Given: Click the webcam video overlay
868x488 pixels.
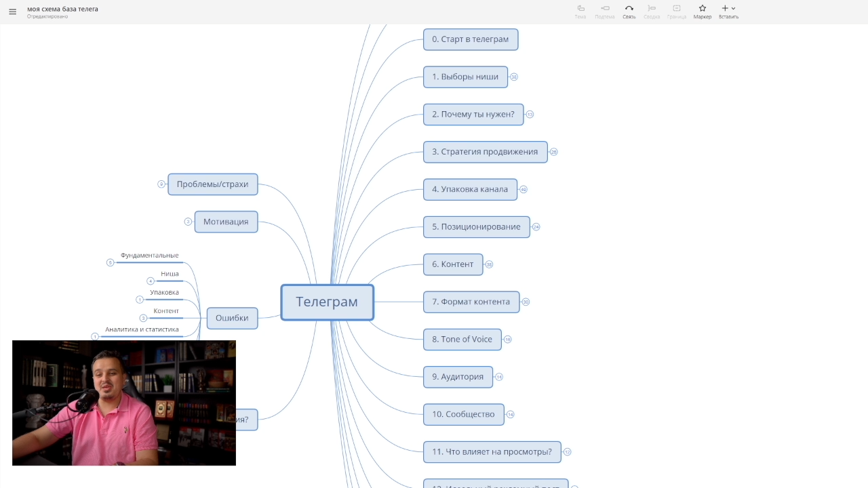Looking at the screenshot, I should (124, 403).
